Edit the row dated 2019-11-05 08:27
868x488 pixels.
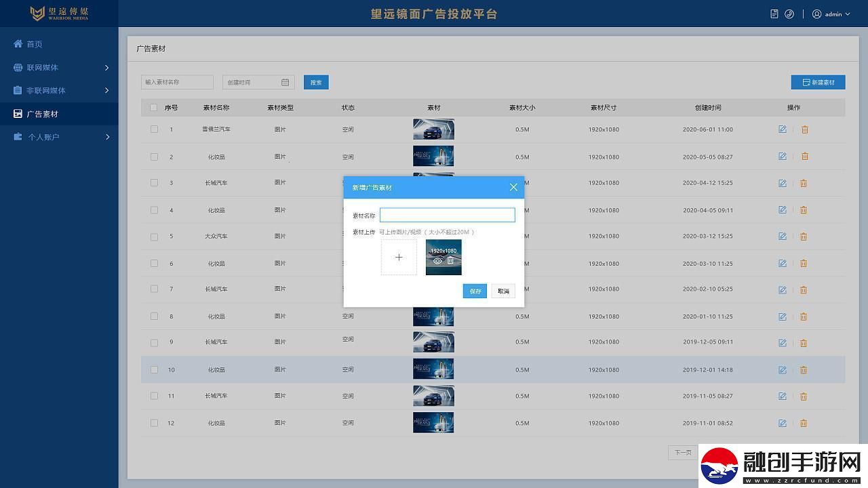(783, 396)
